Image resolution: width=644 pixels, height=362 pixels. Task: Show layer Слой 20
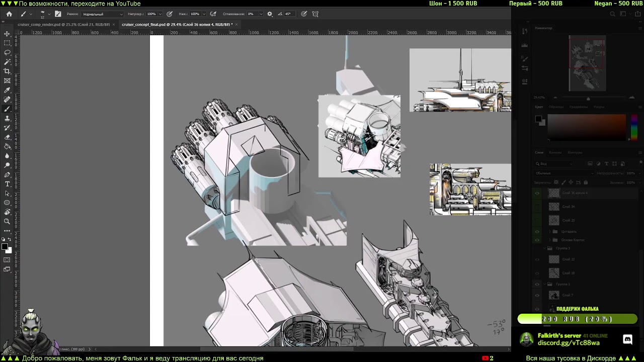click(537, 220)
